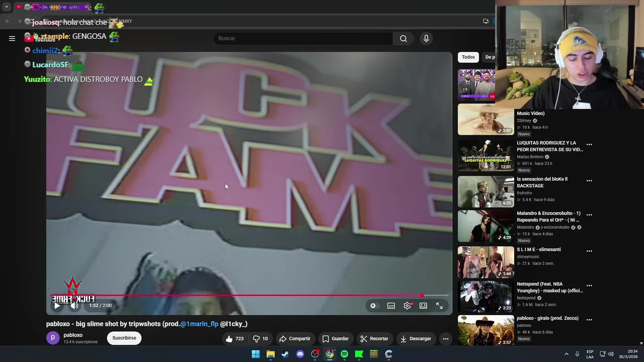Viewport: 644px width, 362px height.
Task: Open options for pabloxo giralo video
Action: [x=589, y=319]
